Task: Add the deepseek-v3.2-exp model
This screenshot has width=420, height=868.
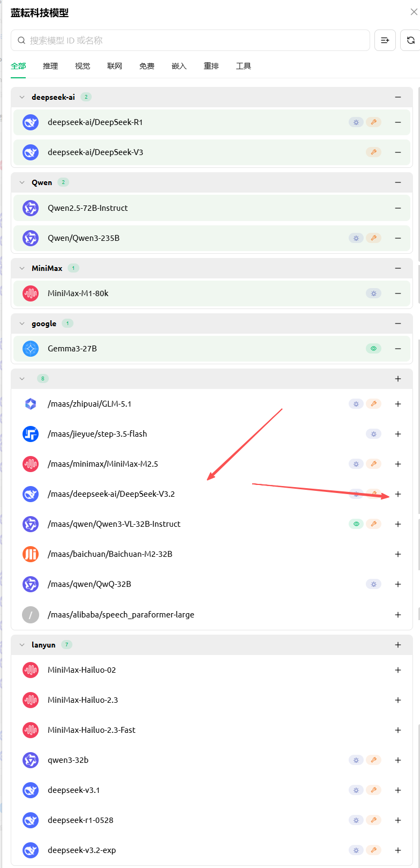Action: pos(398,850)
